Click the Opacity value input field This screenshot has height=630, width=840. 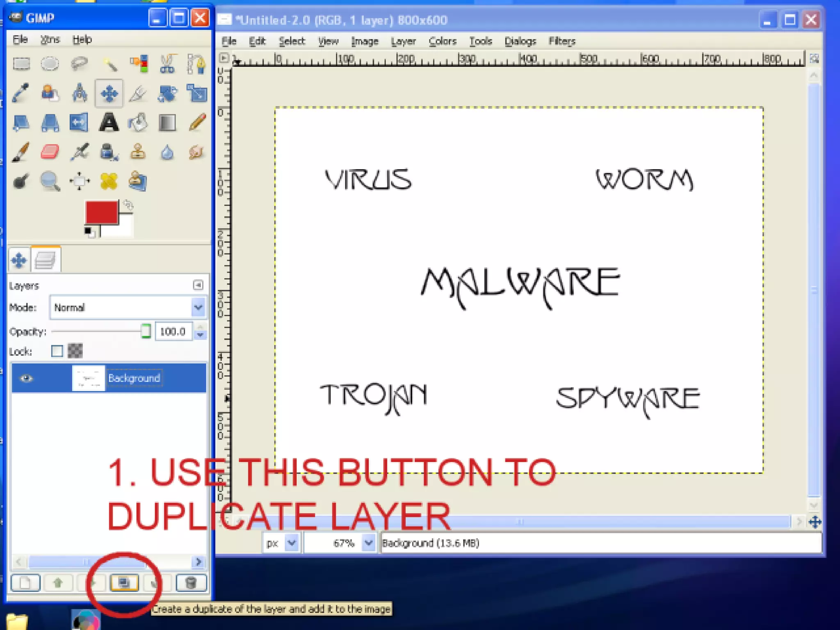coord(173,331)
